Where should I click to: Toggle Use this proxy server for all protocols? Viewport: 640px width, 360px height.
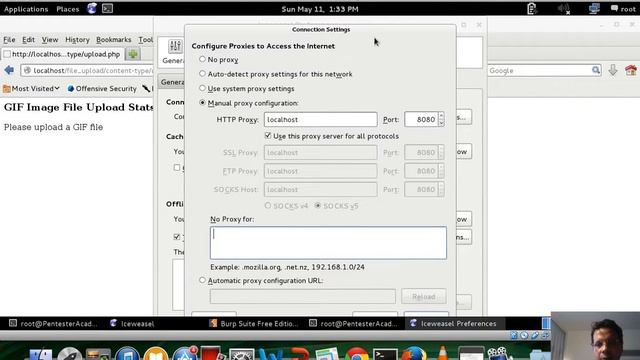pyautogui.click(x=268, y=136)
